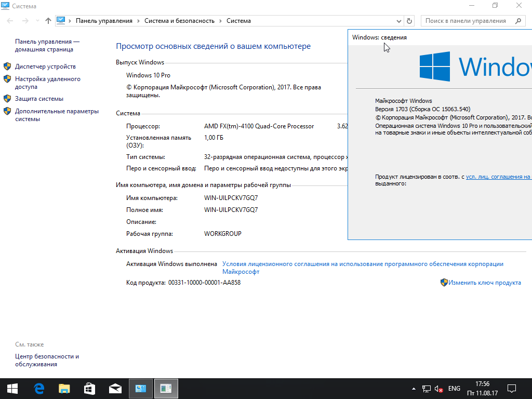The width and height of the screenshot is (532, 399).
Task: Expand the chevron after Панель управления
Action: point(138,21)
